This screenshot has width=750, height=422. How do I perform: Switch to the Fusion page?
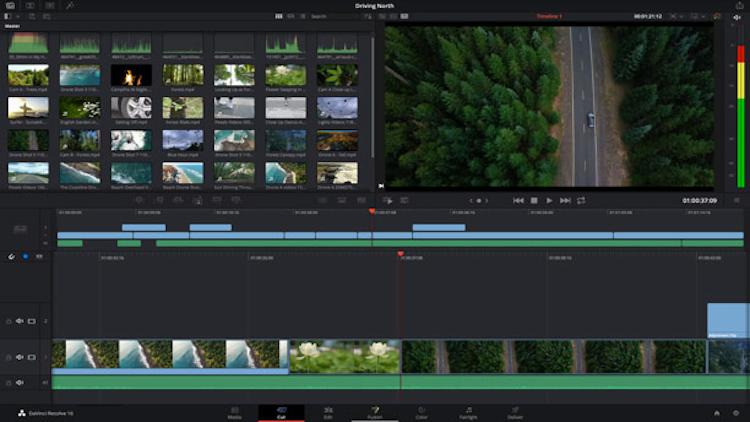tap(375, 413)
